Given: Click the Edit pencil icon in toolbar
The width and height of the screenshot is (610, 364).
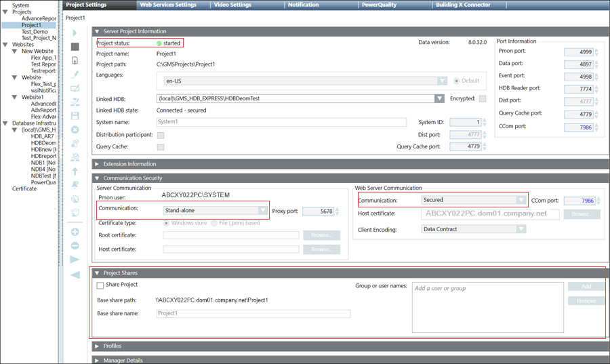Looking at the screenshot, I should click(75, 75).
